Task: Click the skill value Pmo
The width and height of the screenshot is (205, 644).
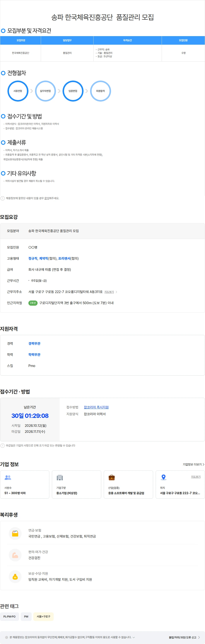Action: 32,366
